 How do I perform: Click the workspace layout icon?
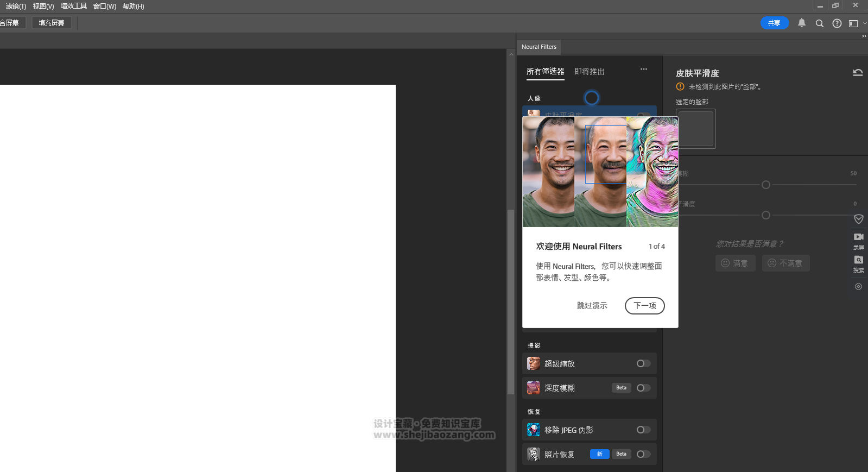[853, 23]
